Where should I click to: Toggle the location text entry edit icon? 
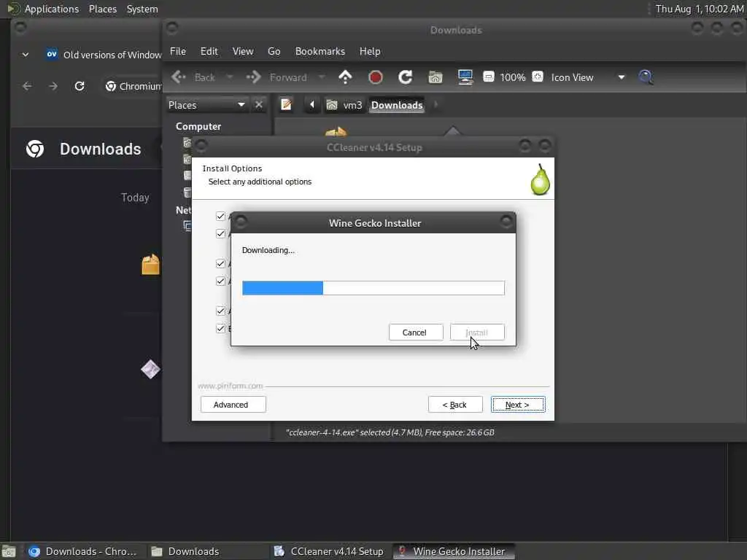(286, 105)
